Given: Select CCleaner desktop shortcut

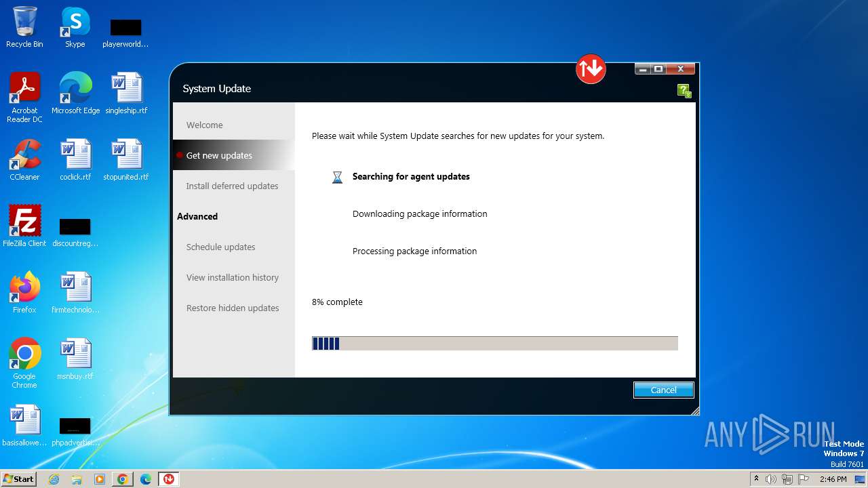Looking at the screenshot, I should (24, 160).
